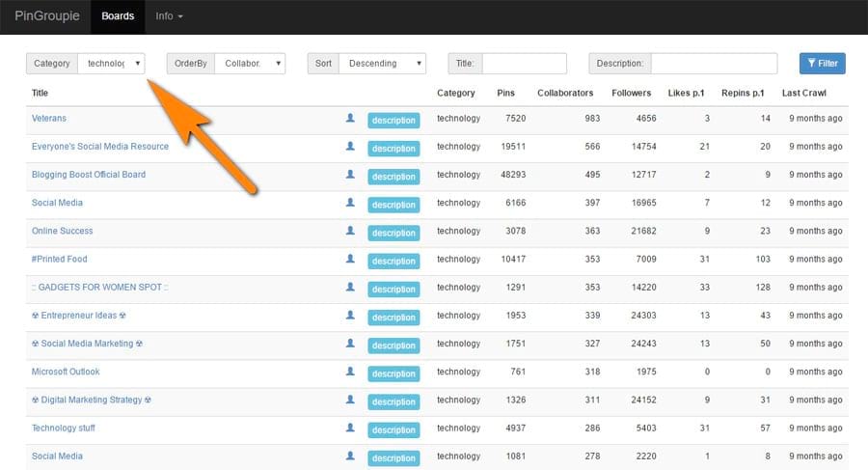Focus the Title filter input field
This screenshot has height=470, width=868.
point(524,64)
